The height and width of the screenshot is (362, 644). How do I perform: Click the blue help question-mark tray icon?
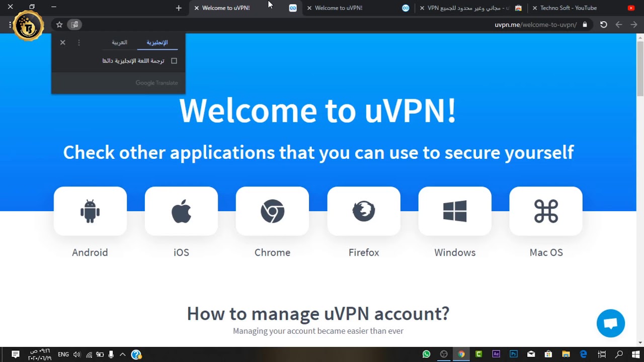click(x=136, y=354)
